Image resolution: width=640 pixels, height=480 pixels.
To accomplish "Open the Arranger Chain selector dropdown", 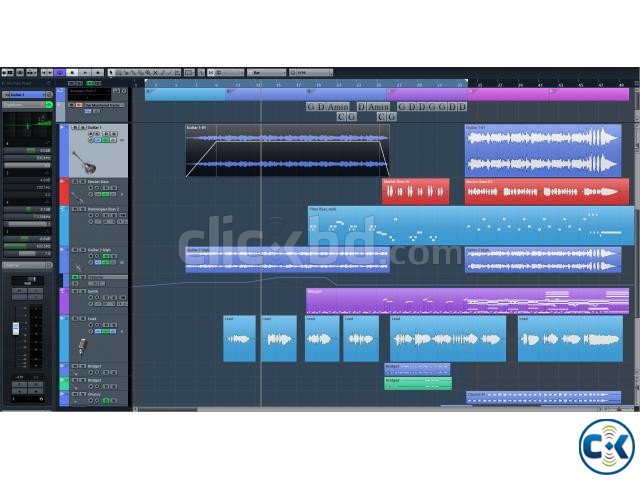I will [x=89, y=91].
